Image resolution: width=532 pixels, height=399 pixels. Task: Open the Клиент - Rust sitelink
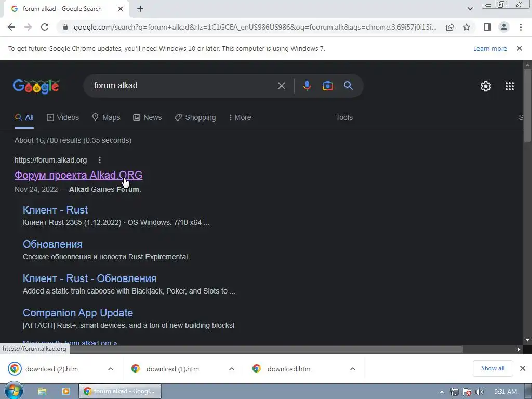pos(55,210)
